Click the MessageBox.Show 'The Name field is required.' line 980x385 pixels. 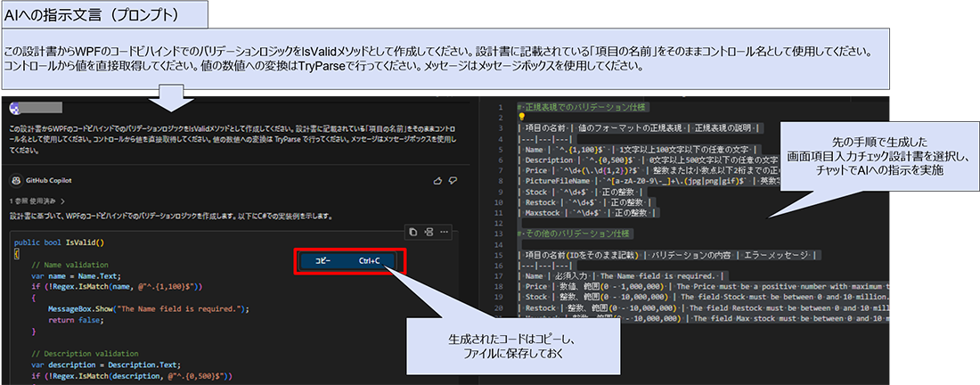coord(148,308)
